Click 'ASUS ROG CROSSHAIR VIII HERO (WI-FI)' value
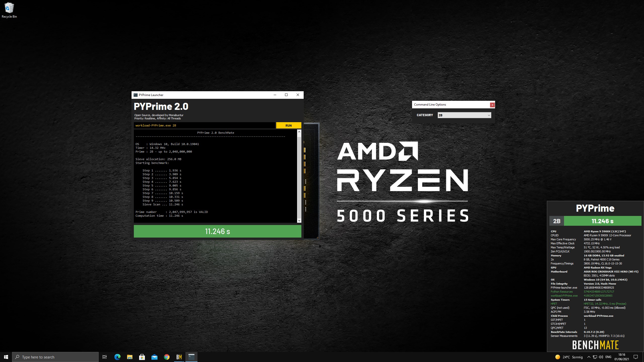 [x=611, y=271]
